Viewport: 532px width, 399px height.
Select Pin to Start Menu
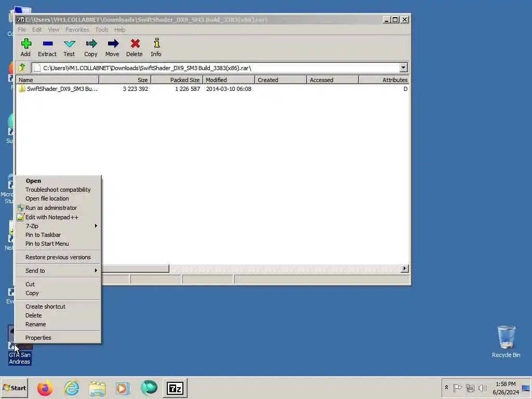58,244
